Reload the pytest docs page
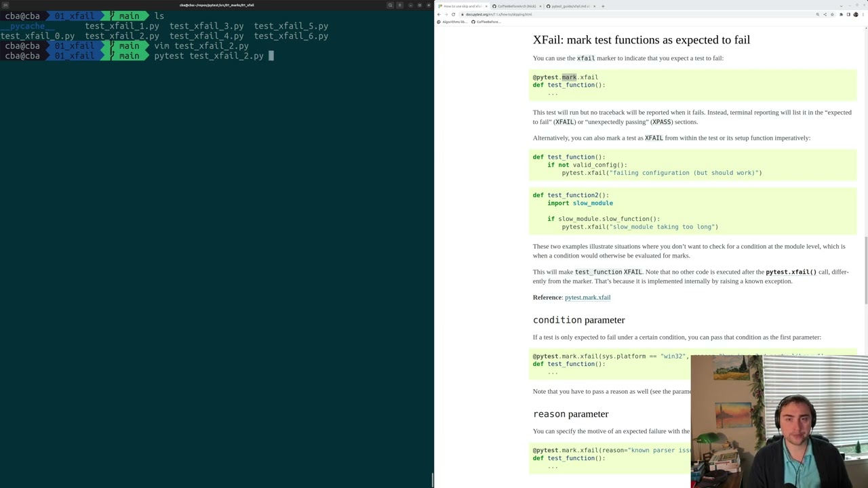Screen dimensions: 868x488 pos(453,14)
